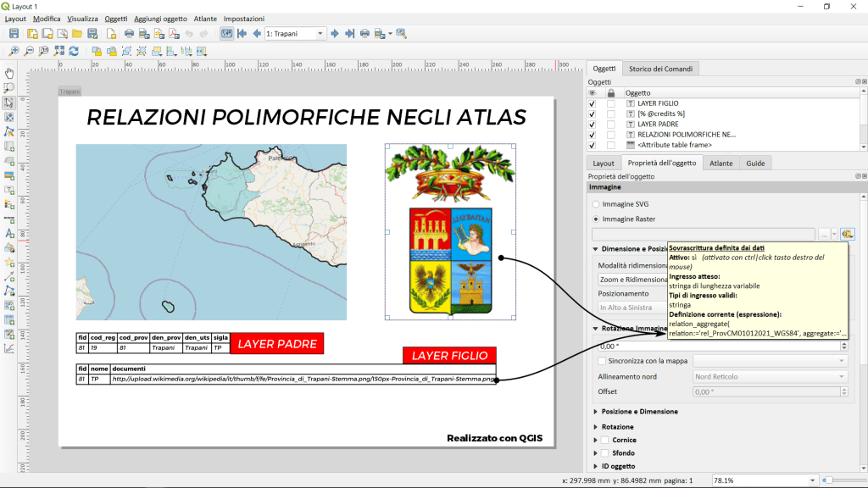Screen dimensions: 868x488
Task: Go to next atlas feature arrow
Action: click(335, 34)
